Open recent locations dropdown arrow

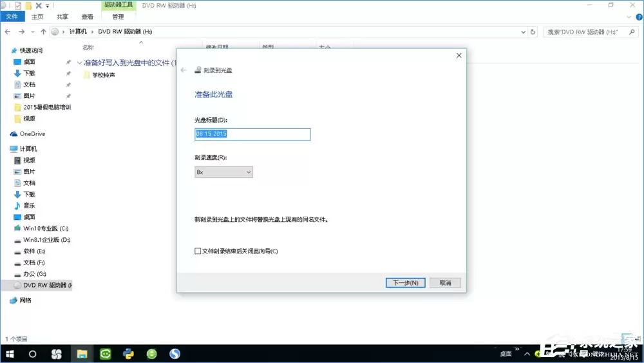click(x=33, y=32)
